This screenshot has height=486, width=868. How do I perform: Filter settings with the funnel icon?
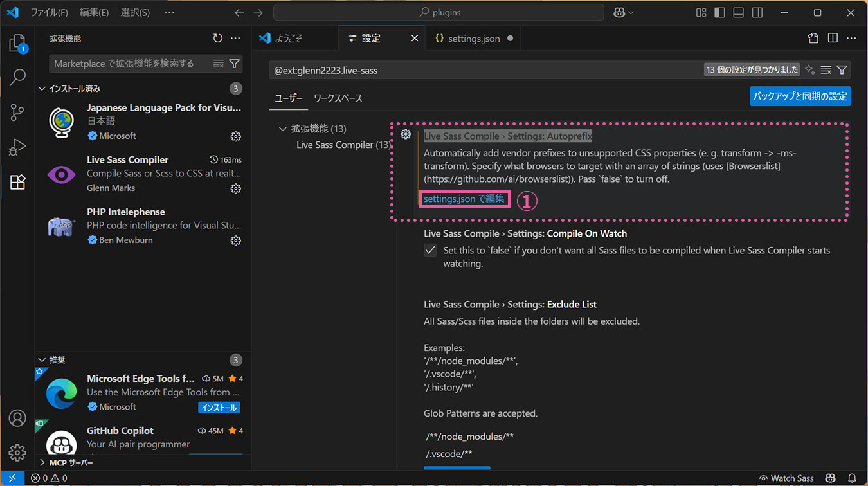tap(842, 70)
